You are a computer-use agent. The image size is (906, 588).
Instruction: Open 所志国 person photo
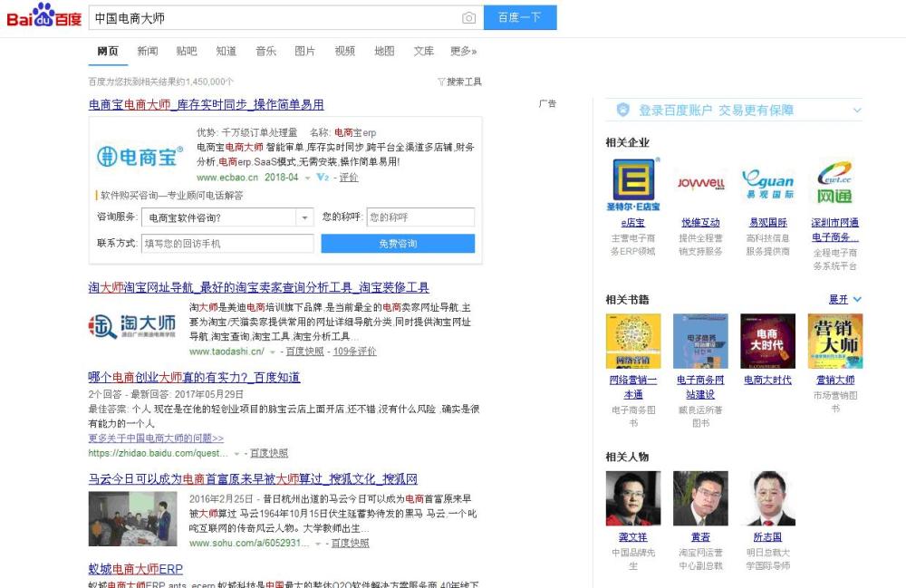tap(768, 498)
